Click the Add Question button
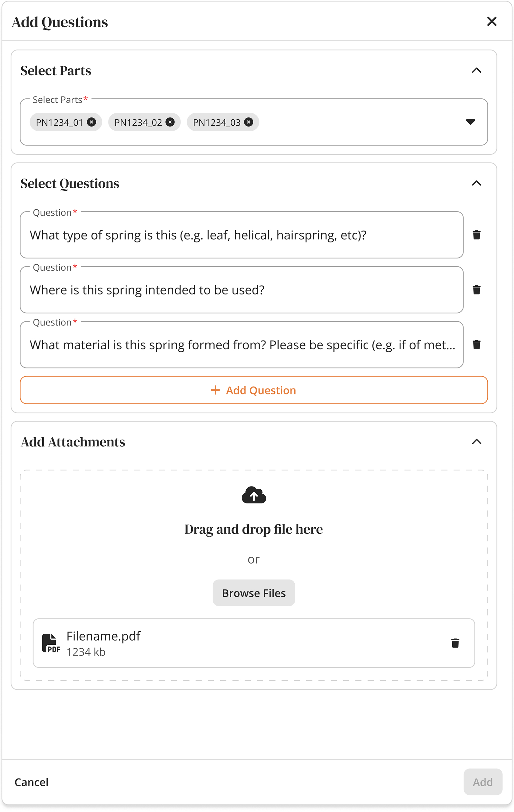 pyautogui.click(x=254, y=390)
